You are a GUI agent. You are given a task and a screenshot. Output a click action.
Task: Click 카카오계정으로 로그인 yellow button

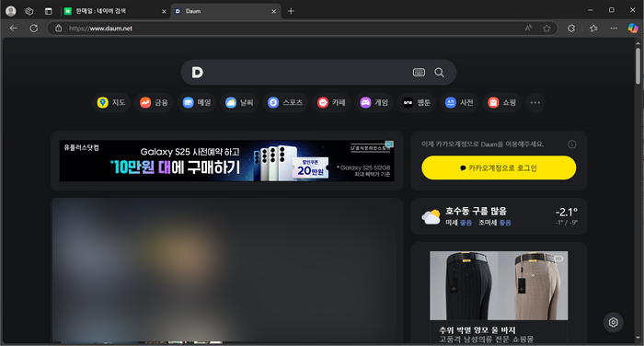(x=499, y=167)
